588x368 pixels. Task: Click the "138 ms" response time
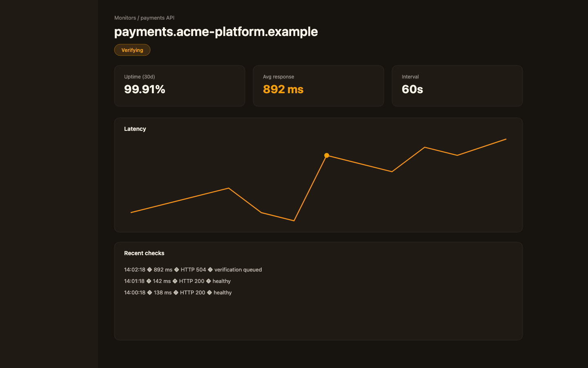pos(163,293)
